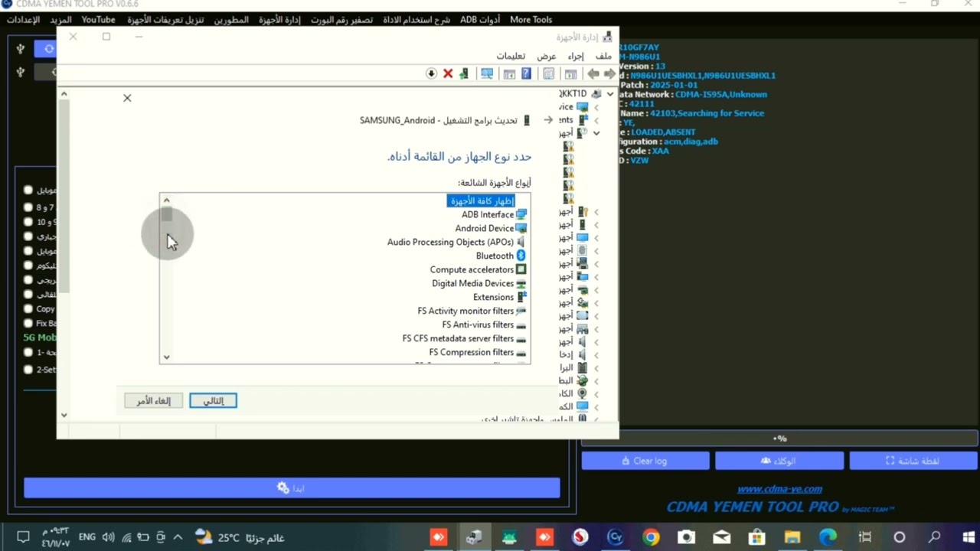The width and height of the screenshot is (980, 551).
Task: Open Google Chrome from the taskbar
Action: (651, 537)
